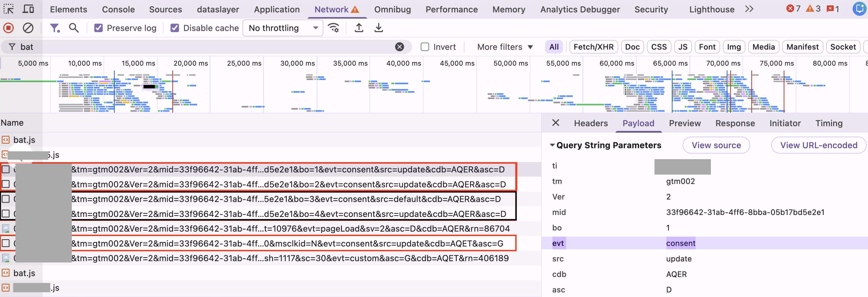Open the 7 errors counter
Viewport: 868px width, 297px height.
[793, 9]
